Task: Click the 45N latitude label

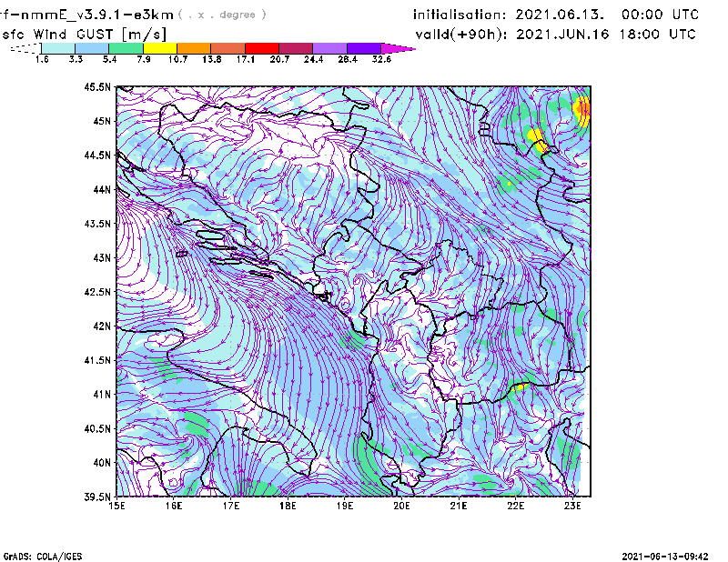Action: (x=102, y=121)
